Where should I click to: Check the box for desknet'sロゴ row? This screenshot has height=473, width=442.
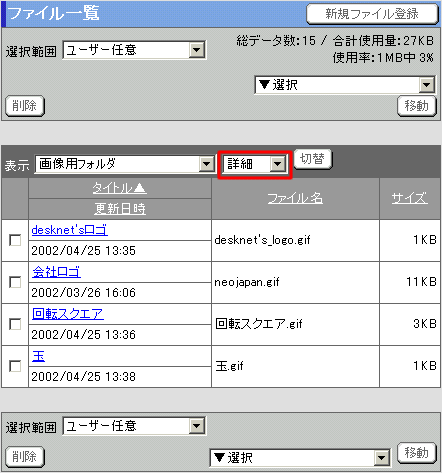pyautogui.click(x=15, y=240)
